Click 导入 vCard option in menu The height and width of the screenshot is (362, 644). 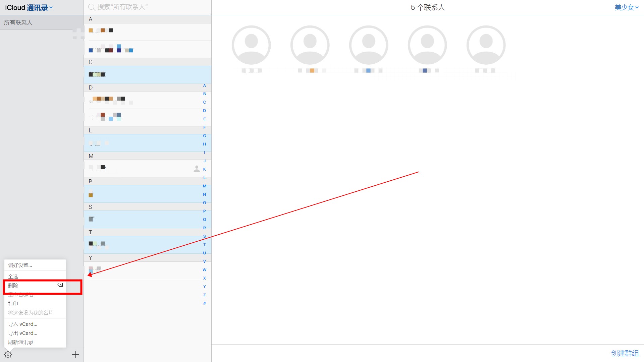click(x=22, y=324)
